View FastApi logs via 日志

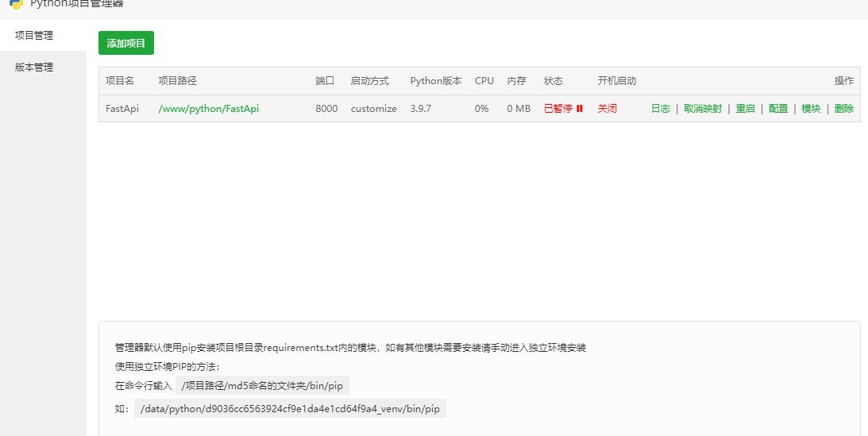[660, 109]
